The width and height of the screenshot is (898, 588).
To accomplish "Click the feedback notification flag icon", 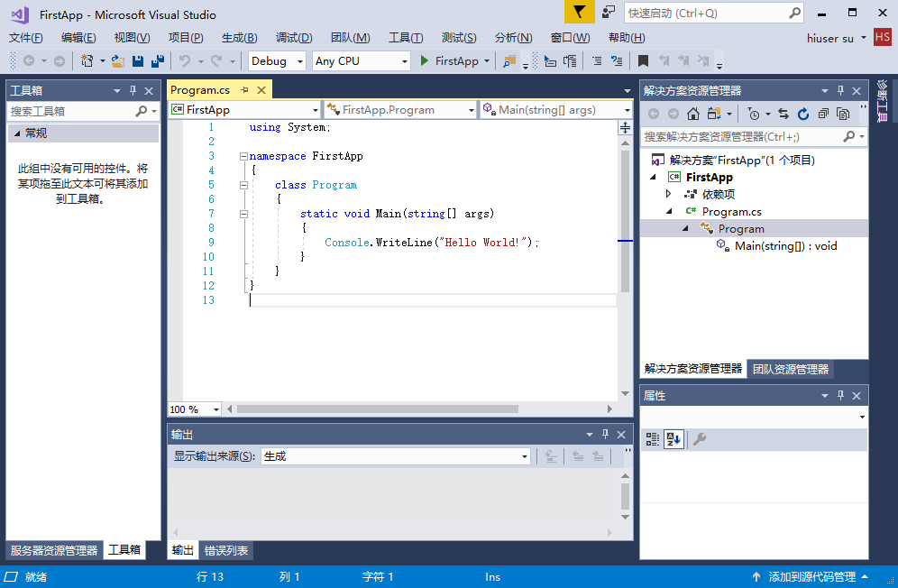I will 580,13.
